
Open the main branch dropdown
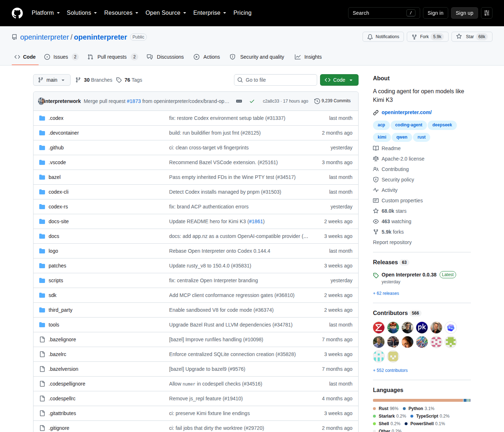[x=52, y=80]
